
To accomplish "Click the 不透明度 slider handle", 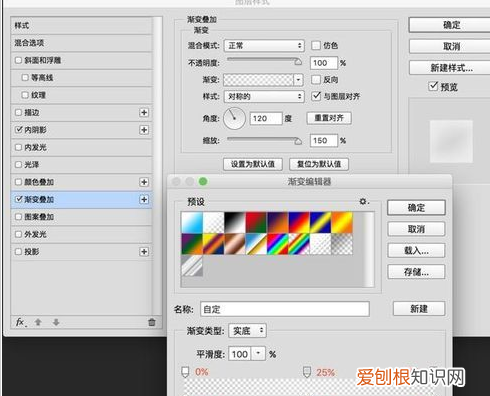I will tap(298, 62).
